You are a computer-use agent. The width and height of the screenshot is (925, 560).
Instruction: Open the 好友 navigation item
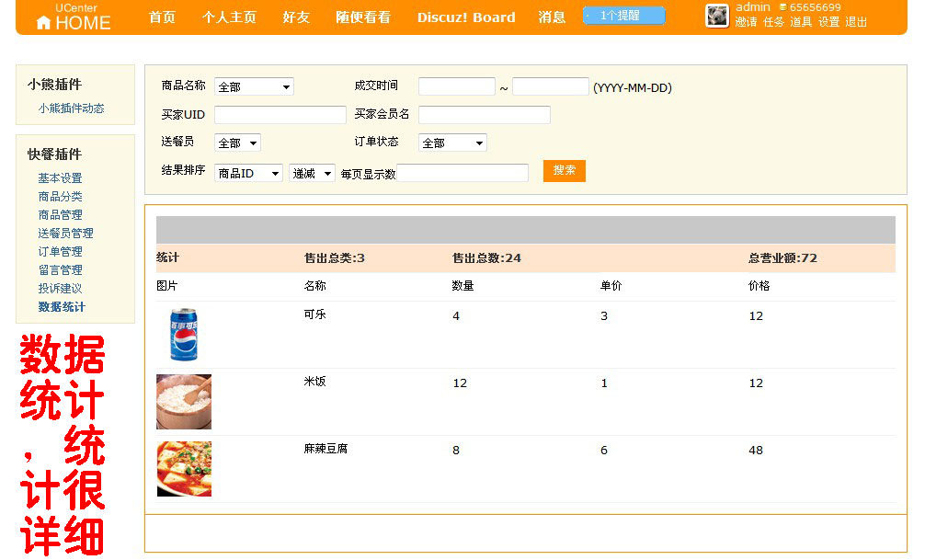pyautogui.click(x=296, y=17)
